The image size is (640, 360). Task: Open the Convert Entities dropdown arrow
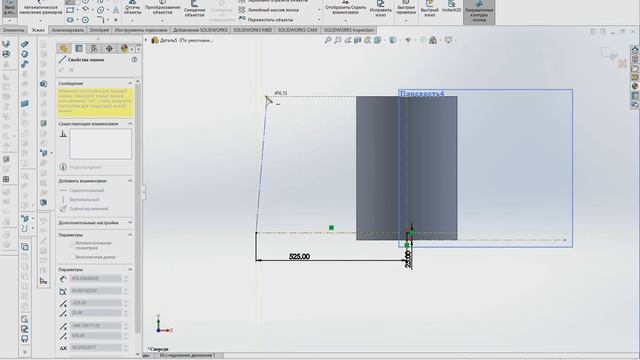tap(162, 21)
